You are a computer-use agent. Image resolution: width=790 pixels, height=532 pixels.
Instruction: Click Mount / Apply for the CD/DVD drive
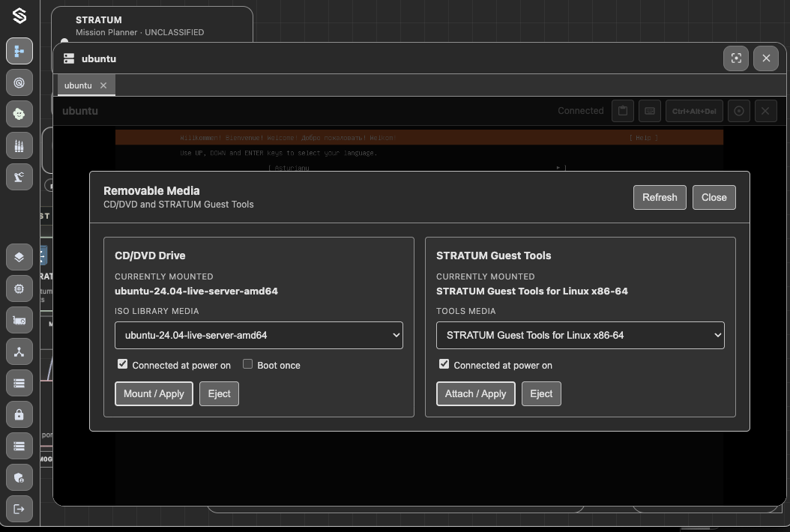point(154,393)
